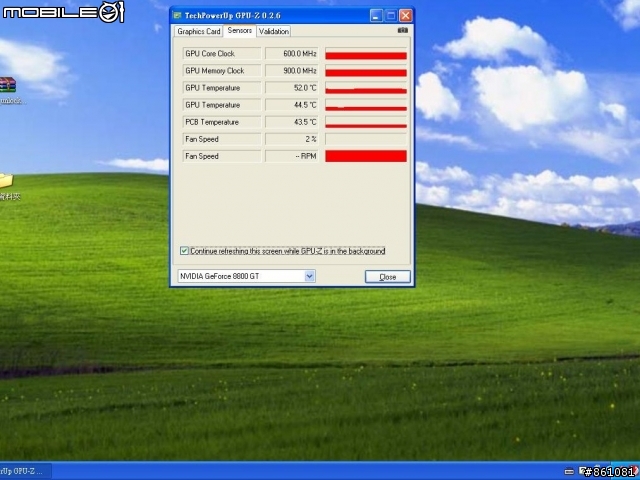Close GPU-Z with the red X
640x480 pixels.
coord(405,16)
